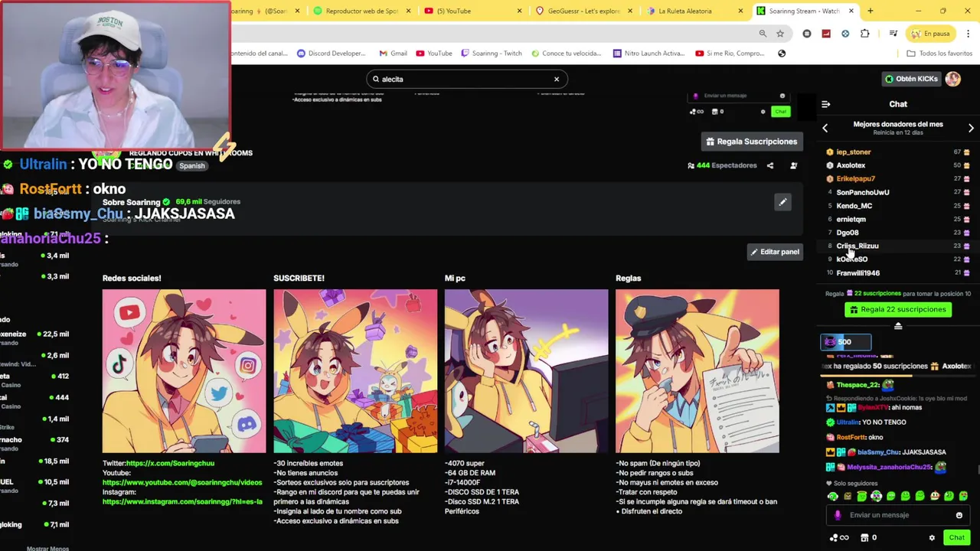Viewport: 980px width, 551px height.
Task: Open Dgo08 in the top donors list
Action: pos(847,233)
